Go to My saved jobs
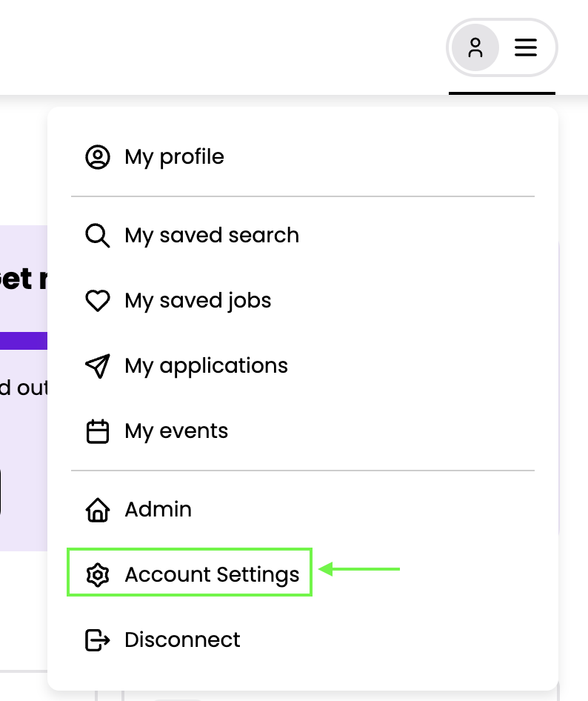Image resolution: width=588 pixels, height=701 pixels. 198,301
